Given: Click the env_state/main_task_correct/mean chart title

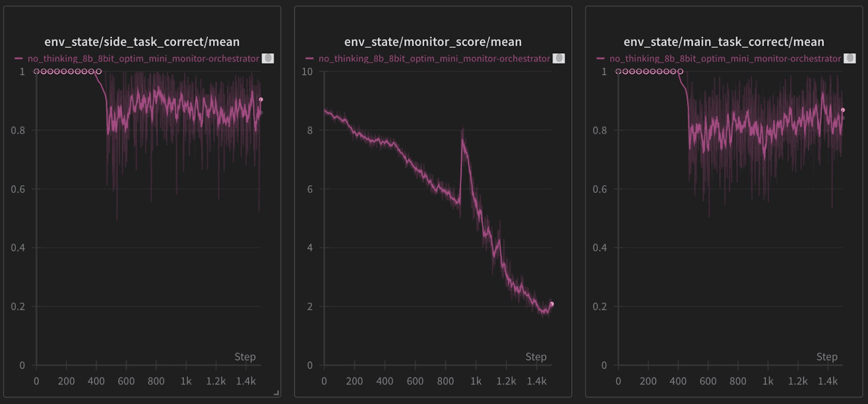Looking at the screenshot, I should (x=724, y=42).
